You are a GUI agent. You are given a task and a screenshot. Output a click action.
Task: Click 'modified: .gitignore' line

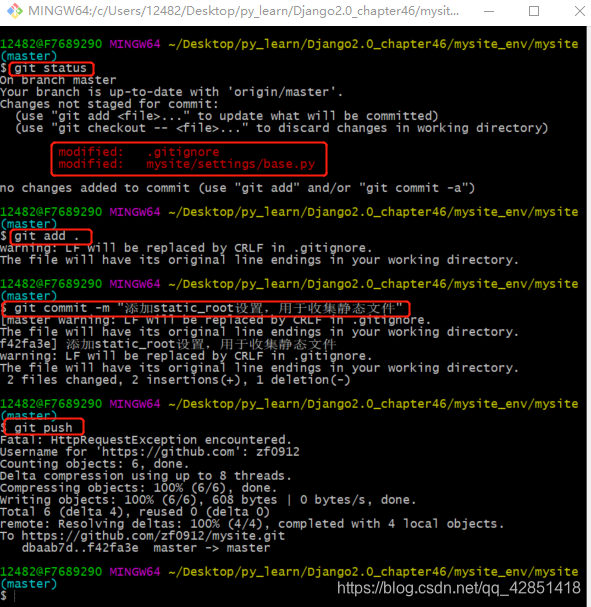(x=139, y=152)
